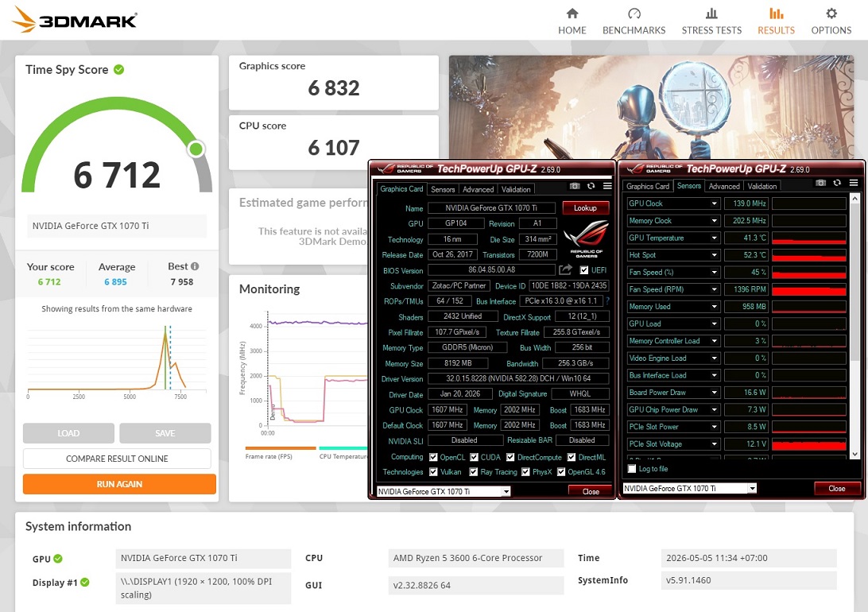Go to the HOME icon in navigation
The image size is (868, 612).
[x=572, y=14]
